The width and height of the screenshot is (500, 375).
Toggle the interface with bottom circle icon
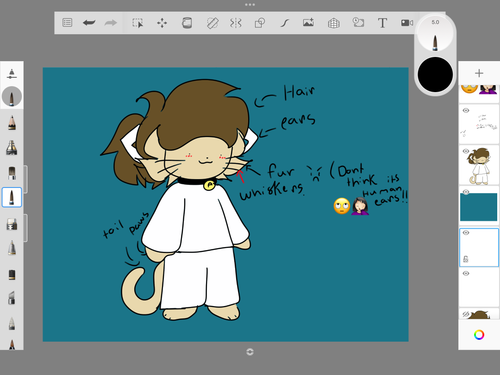(250, 352)
